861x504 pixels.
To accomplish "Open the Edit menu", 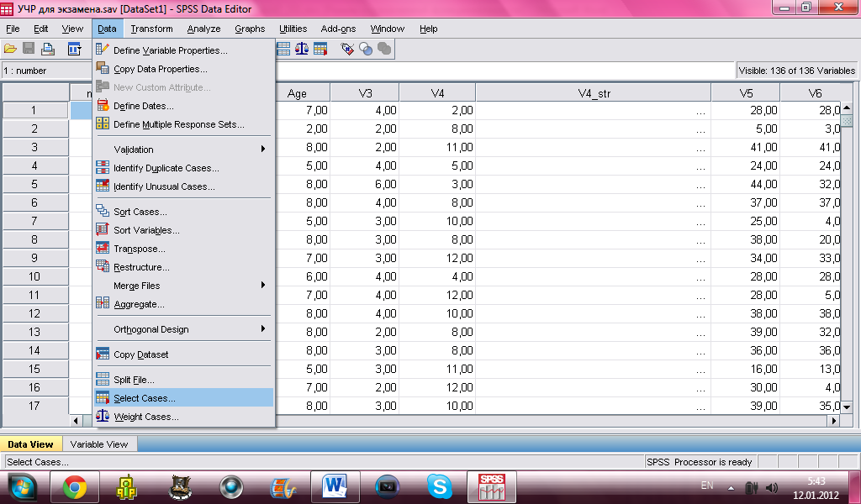I will [41, 29].
